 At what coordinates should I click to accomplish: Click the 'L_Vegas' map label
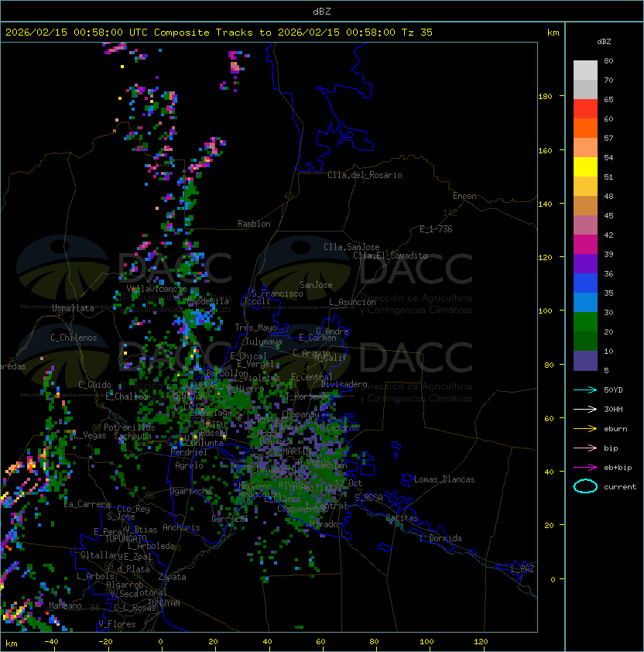[x=90, y=435]
